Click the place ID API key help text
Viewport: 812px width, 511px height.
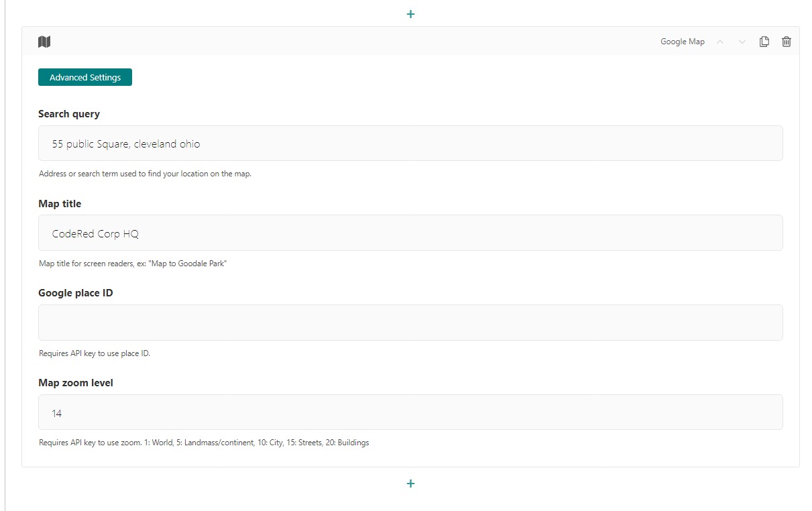tap(95, 353)
